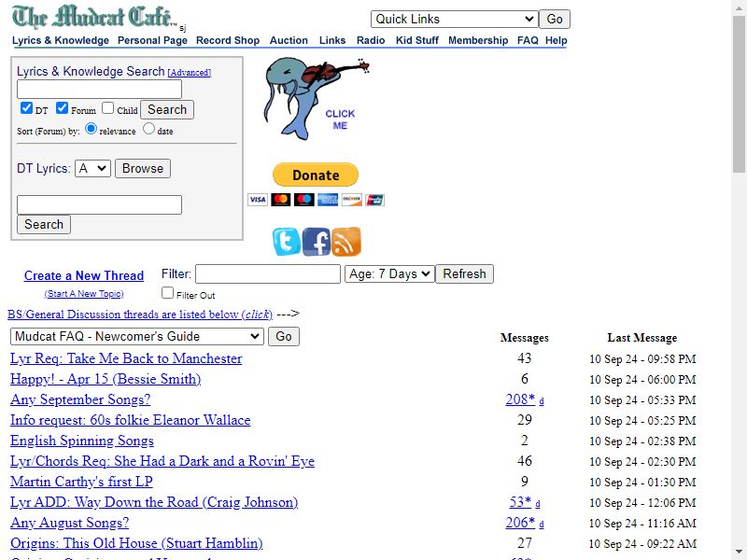Click the Start A New Topic link
The image size is (747, 560).
click(84, 294)
